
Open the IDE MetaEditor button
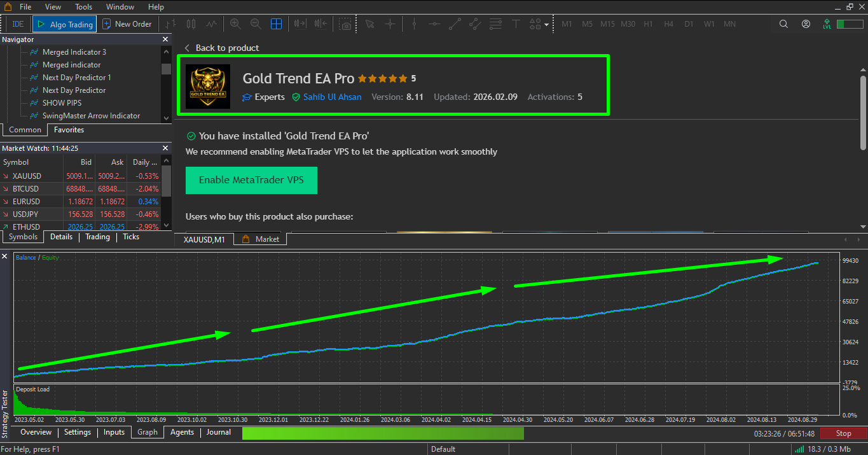18,24
